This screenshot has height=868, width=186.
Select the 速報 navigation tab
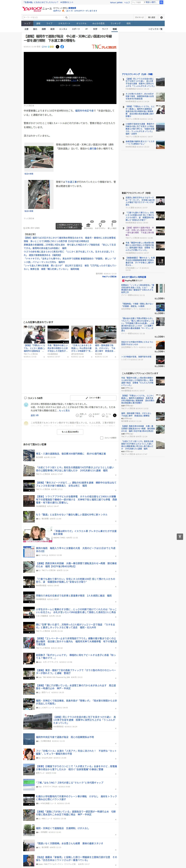click(x=38, y=23)
